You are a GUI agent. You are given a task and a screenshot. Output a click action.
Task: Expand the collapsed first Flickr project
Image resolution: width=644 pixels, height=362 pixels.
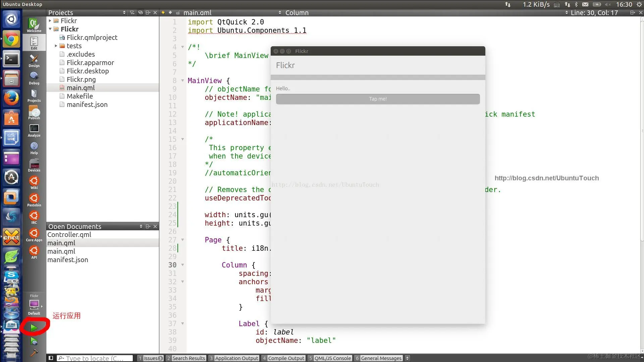(50, 21)
